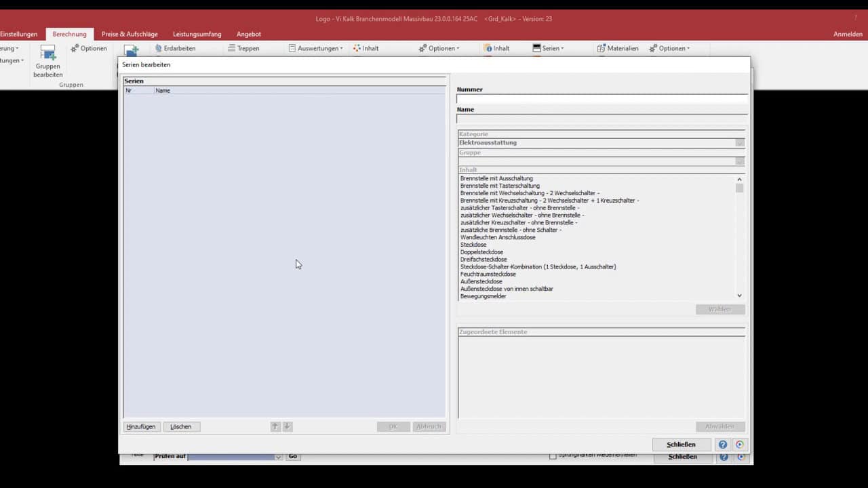Click the Abbruch button
868x488 pixels.
pyautogui.click(x=429, y=426)
